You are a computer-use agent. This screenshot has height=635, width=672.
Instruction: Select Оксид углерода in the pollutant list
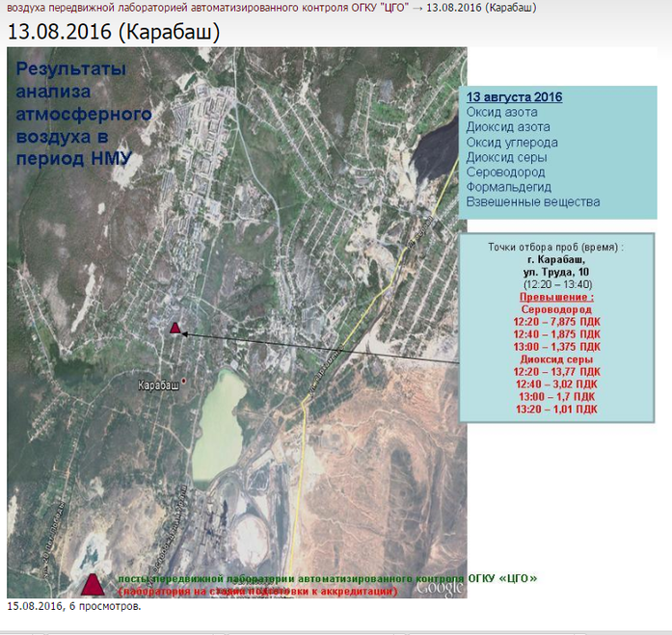pyautogui.click(x=512, y=143)
